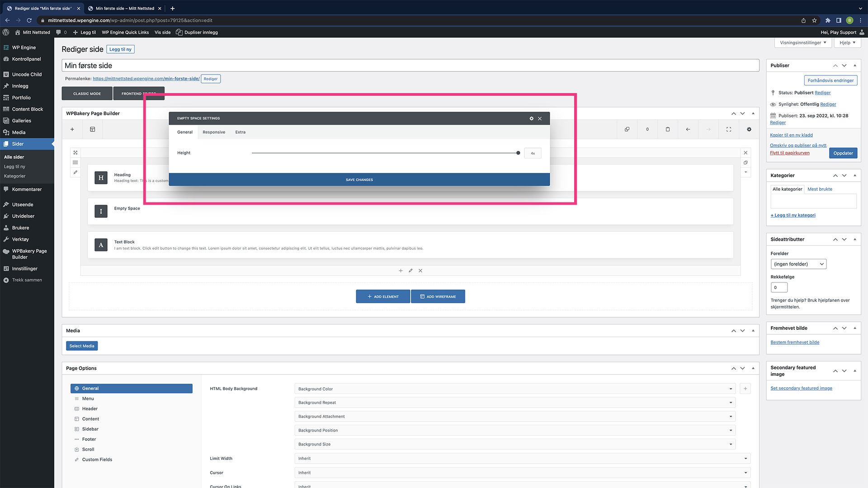Click the redo arrow in WPBakery toolbar

[x=708, y=129]
